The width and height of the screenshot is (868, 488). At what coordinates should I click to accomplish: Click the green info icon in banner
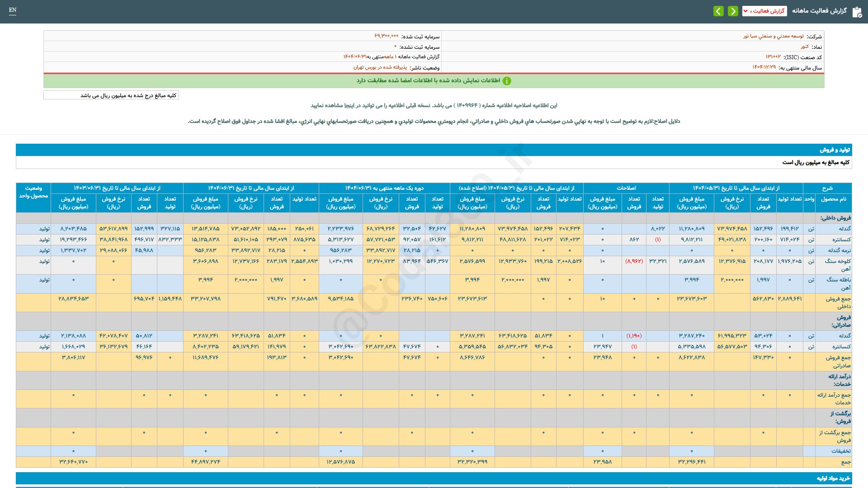(x=507, y=81)
